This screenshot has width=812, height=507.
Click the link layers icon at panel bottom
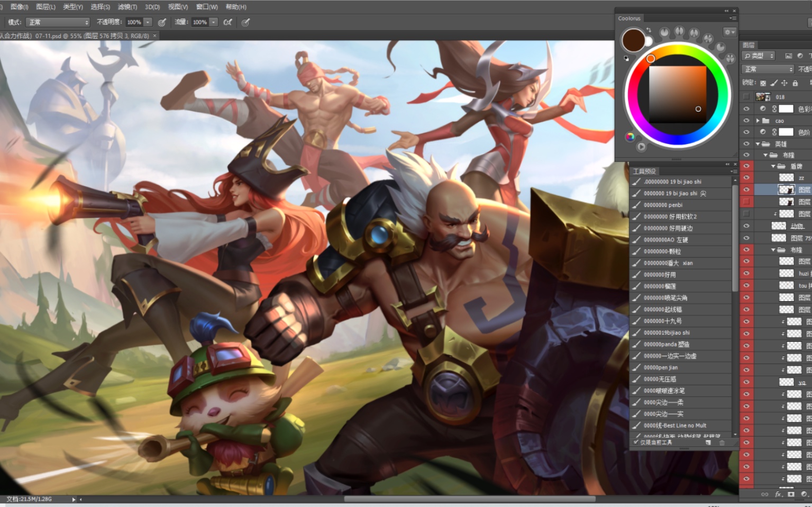[764, 494]
